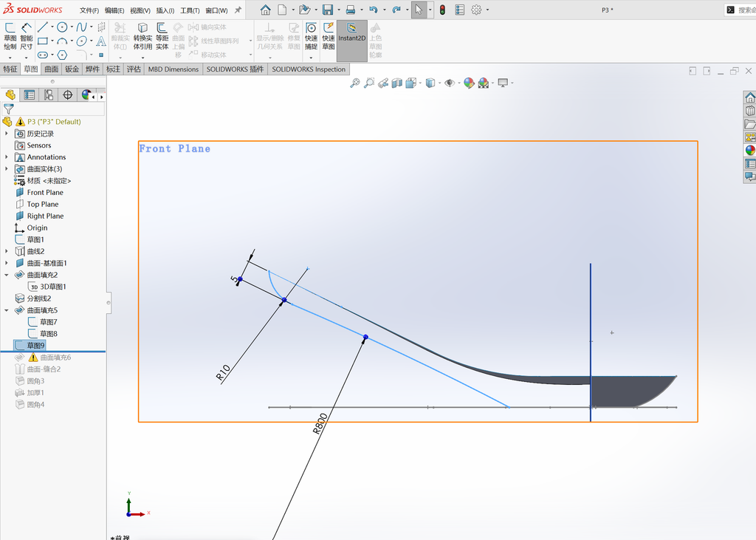The image size is (756, 540).
Task: Switch to the SOLIDWORKS Inspection tab
Action: tap(309, 69)
